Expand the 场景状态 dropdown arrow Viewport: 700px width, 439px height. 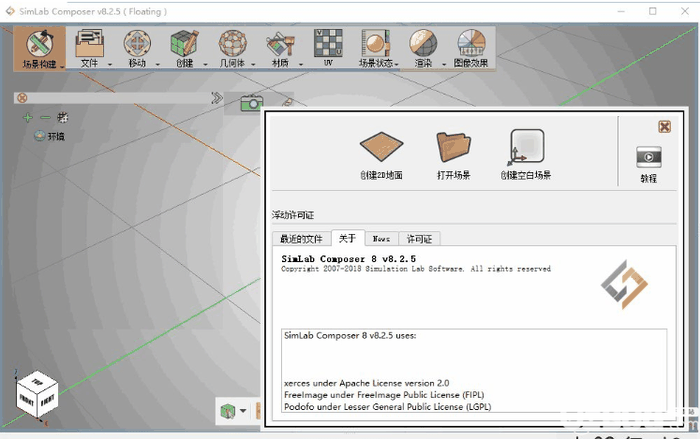[x=396, y=64]
